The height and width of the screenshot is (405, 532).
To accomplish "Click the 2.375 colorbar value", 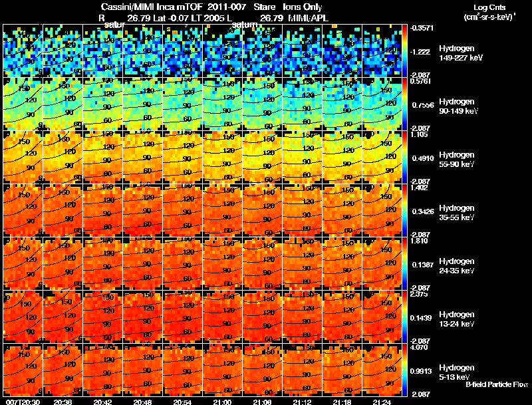I will [x=419, y=294].
